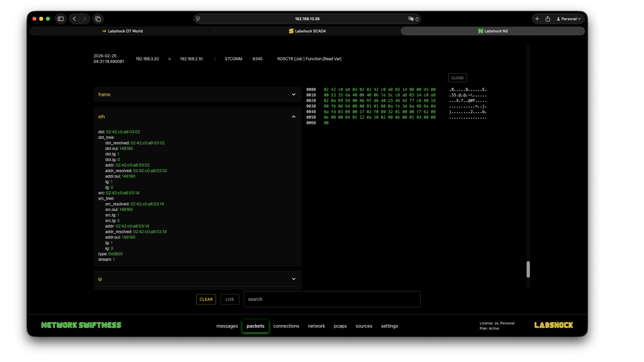Open the messages page

click(227, 326)
